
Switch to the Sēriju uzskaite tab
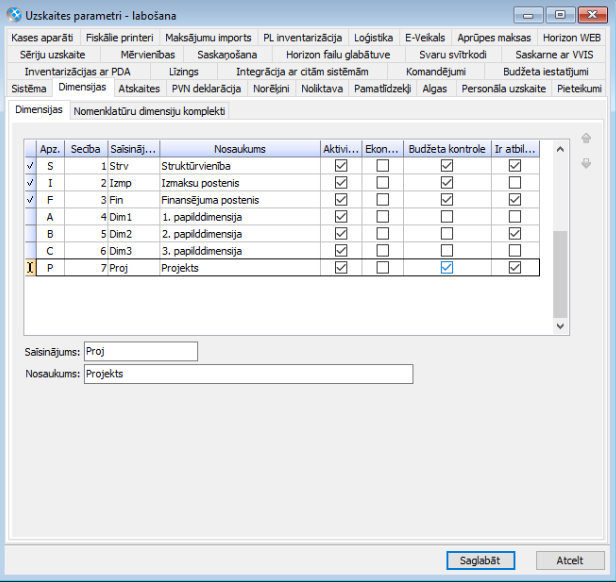pyautogui.click(x=53, y=55)
